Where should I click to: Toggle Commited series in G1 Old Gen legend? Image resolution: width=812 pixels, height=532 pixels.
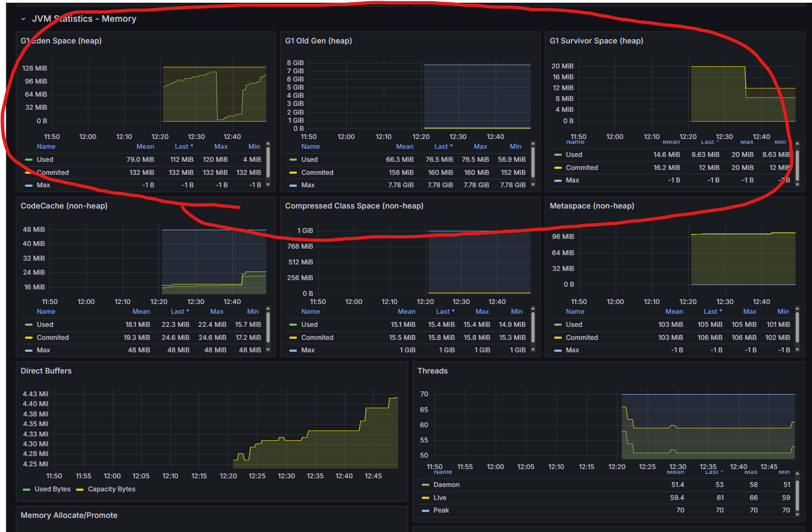pyautogui.click(x=317, y=173)
